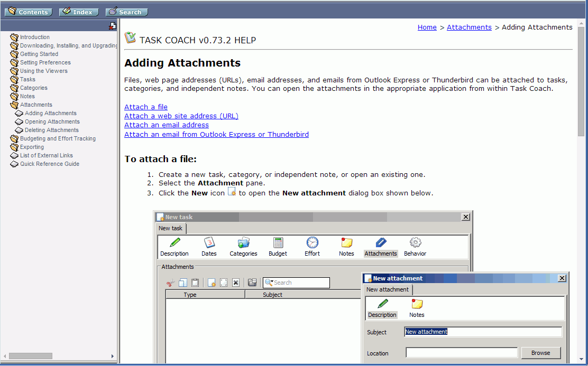Expand the Using the Viewers book
This screenshot has width=588, height=366.
(14, 71)
